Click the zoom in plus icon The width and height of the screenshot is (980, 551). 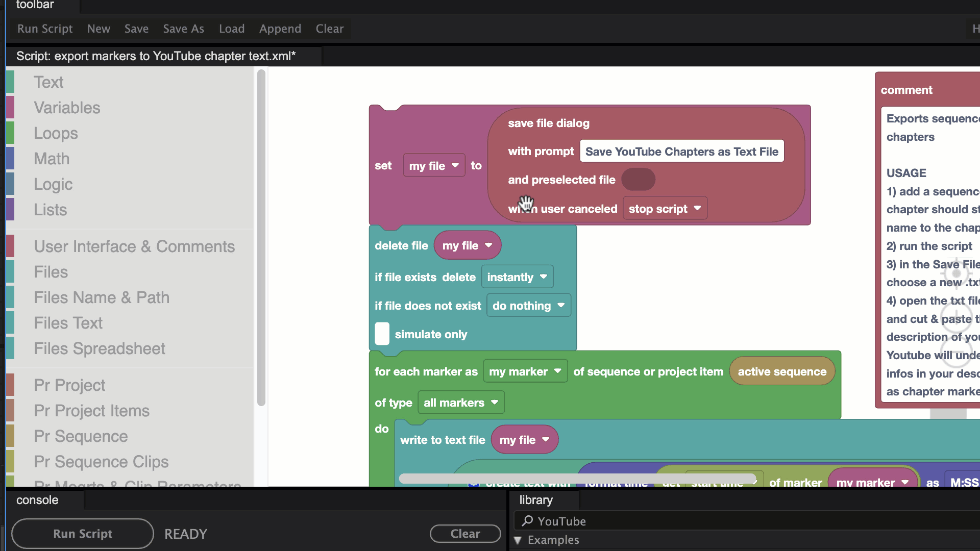pyautogui.click(x=957, y=316)
